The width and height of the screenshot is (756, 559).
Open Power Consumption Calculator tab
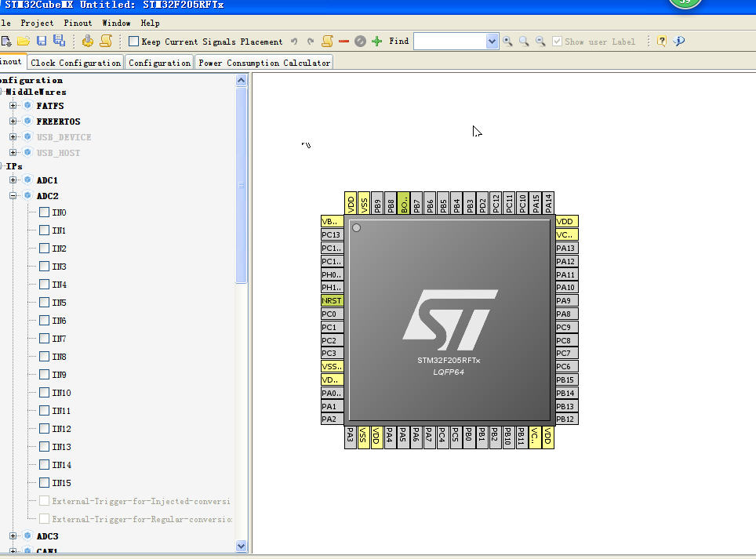click(x=264, y=63)
